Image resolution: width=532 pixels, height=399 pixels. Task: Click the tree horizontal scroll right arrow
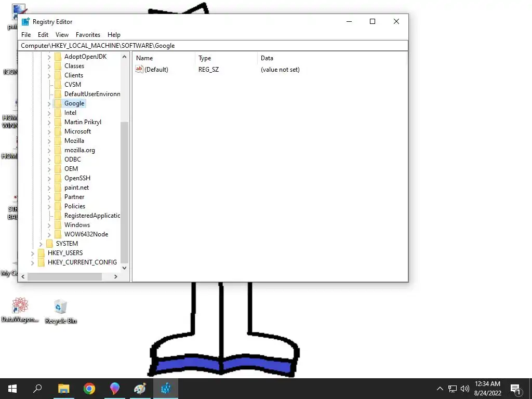click(116, 276)
